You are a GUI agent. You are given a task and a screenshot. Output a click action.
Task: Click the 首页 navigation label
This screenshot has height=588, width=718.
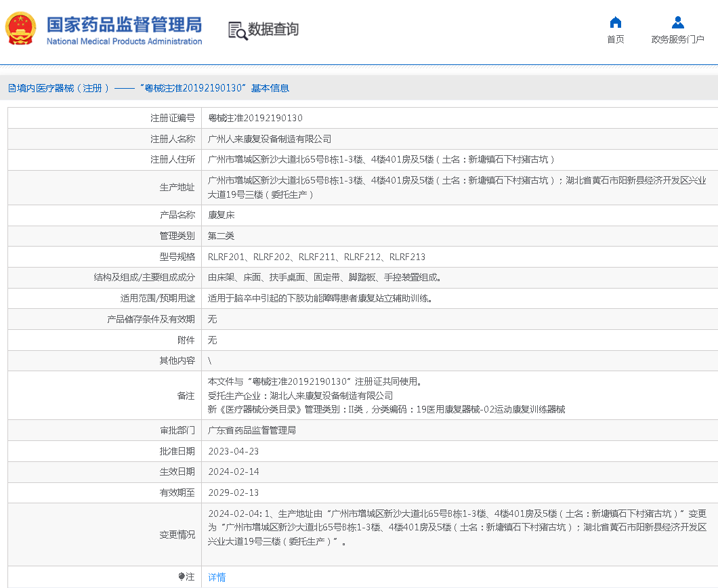coord(615,39)
